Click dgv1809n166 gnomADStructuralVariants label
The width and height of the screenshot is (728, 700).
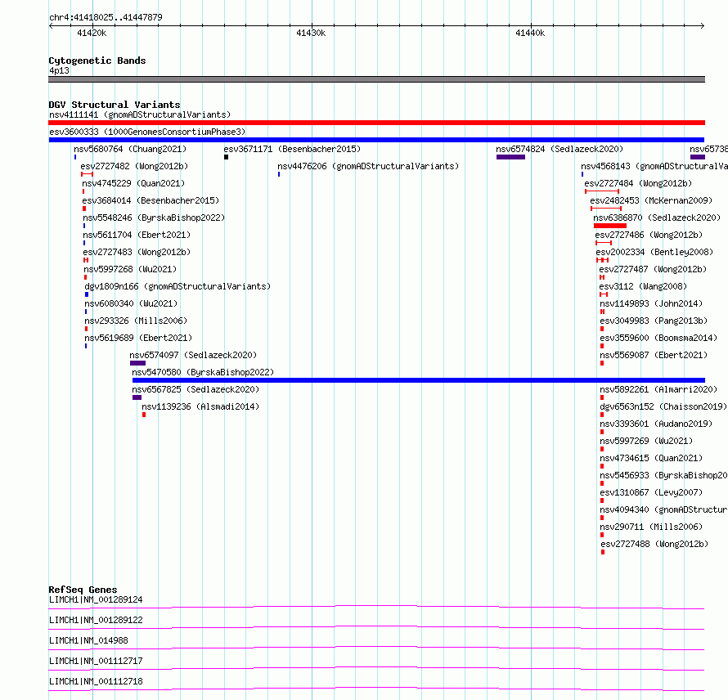[x=178, y=286]
